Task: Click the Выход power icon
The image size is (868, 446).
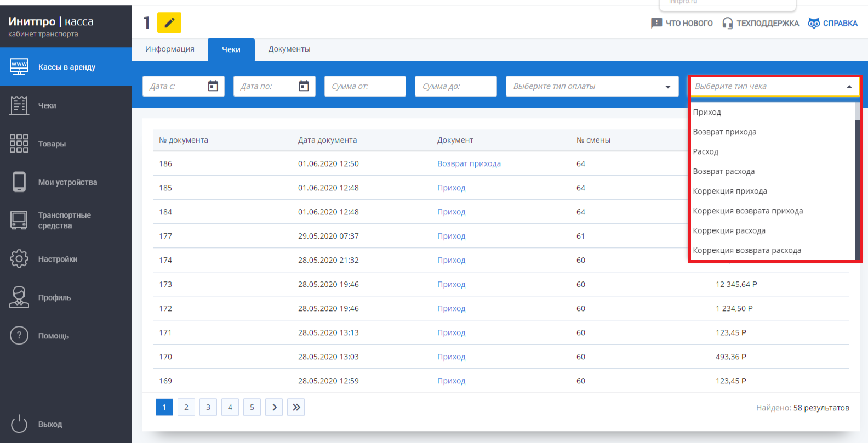Action: (19, 424)
